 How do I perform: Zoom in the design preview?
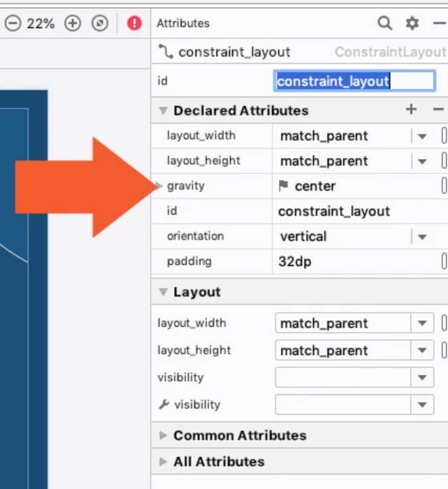(x=73, y=23)
